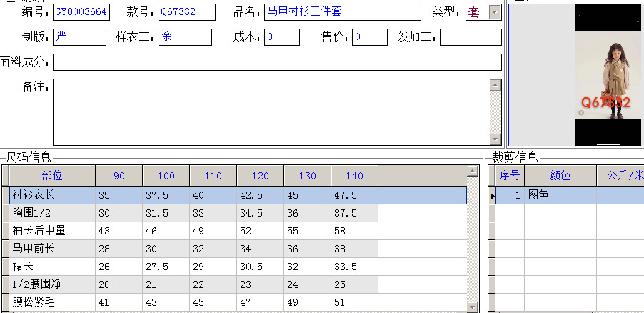
Task: Select the 胸围1/2 row label
Action: tap(53, 213)
